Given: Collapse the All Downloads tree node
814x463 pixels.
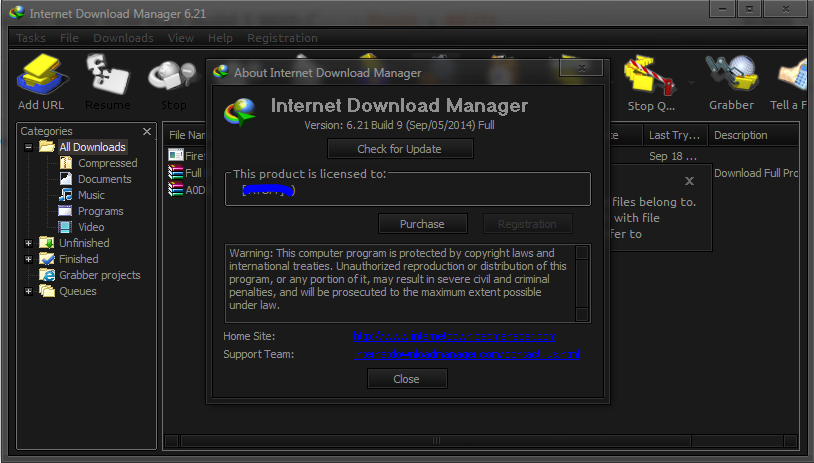Looking at the screenshot, I should coord(29,147).
